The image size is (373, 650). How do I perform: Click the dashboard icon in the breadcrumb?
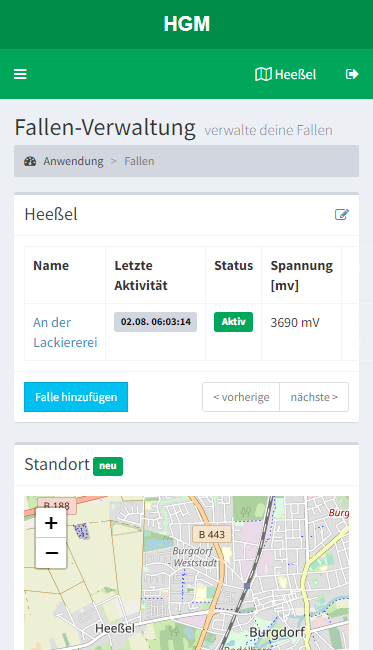[x=30, y=161]
